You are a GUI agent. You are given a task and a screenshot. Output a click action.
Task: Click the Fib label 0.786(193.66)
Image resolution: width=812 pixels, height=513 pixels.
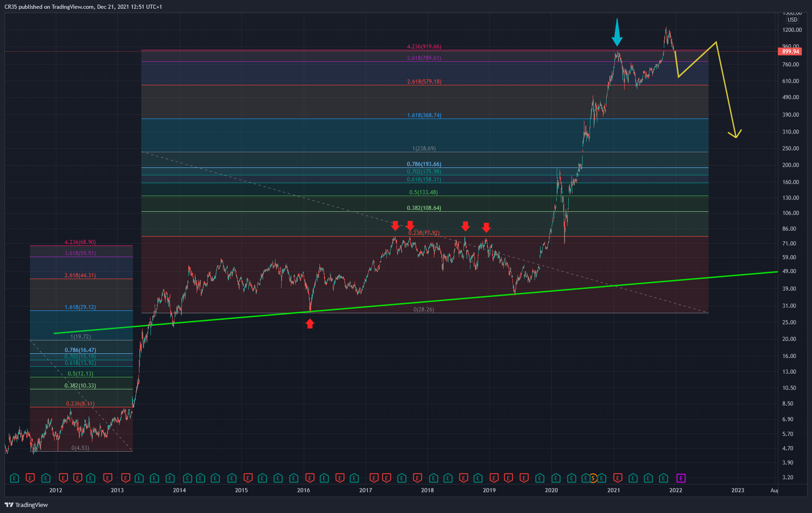point(424,164)
